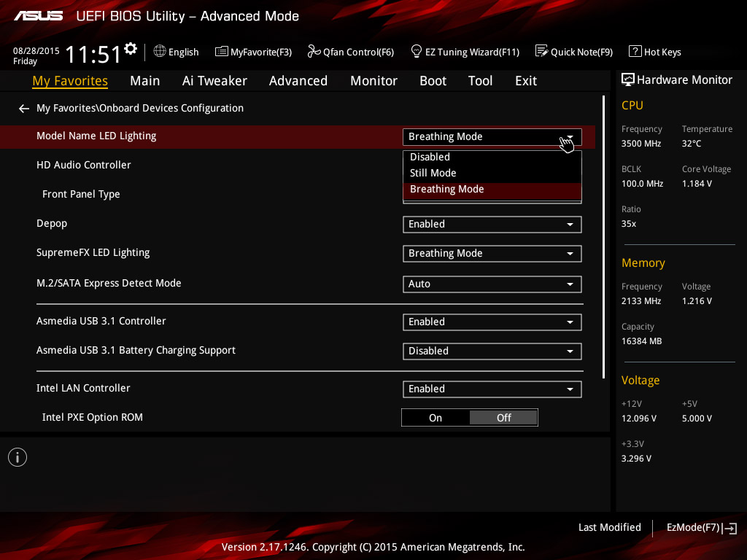Click the info icon at bottom left
Screen dimensions: 747x560
coord(18,457)
